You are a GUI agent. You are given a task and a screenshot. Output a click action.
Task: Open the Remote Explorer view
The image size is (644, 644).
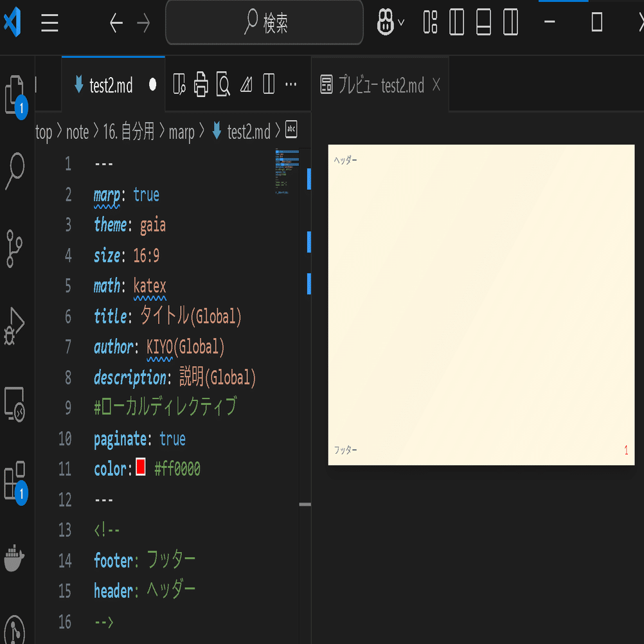[x=14, y=404]
